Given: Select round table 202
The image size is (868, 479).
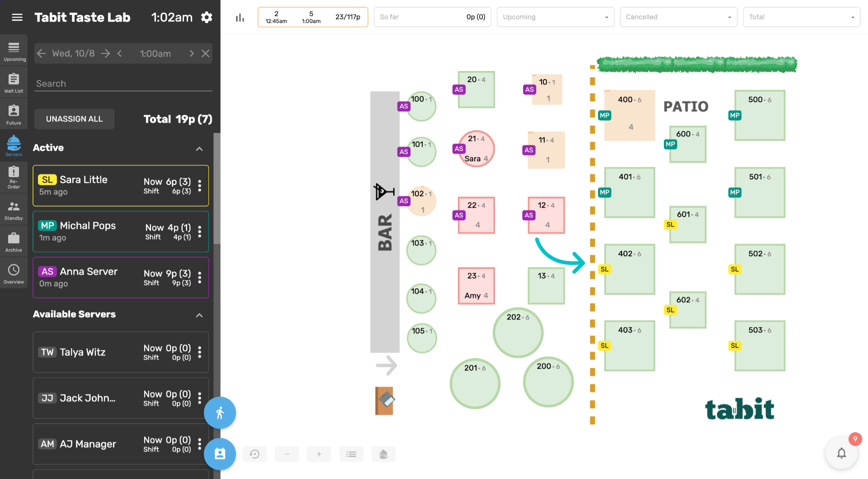Looking at the screenshot, I should pyautogui.click(x=518, y=333).
